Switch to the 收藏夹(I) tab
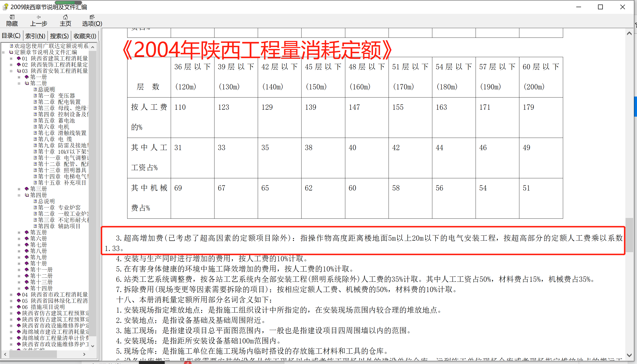This screenshot has height=364, width=637. click(85, 36)
